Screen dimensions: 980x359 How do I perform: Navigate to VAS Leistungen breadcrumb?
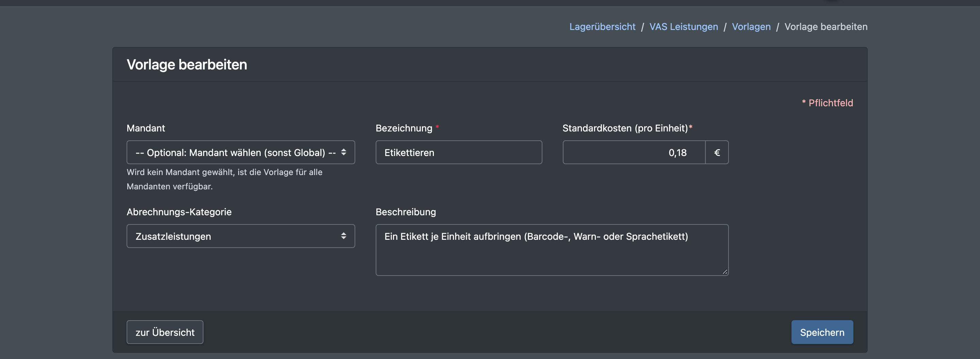click(x=684, y=27)
